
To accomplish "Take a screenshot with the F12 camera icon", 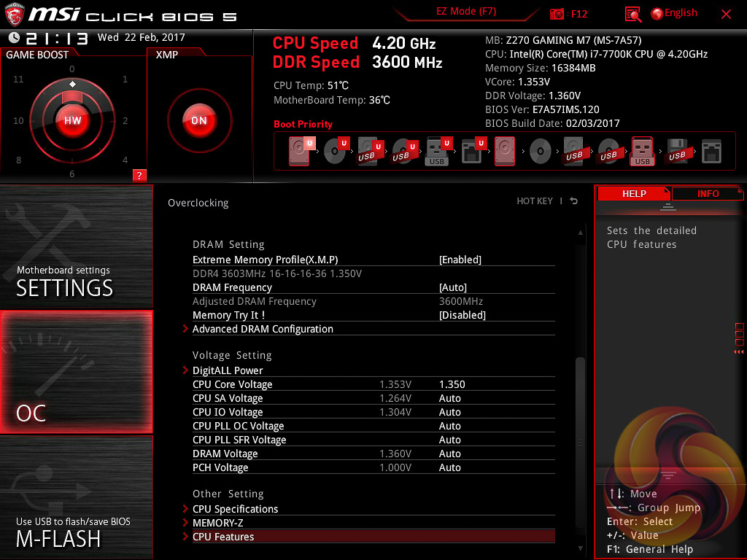I will click(x=557, y=14).
